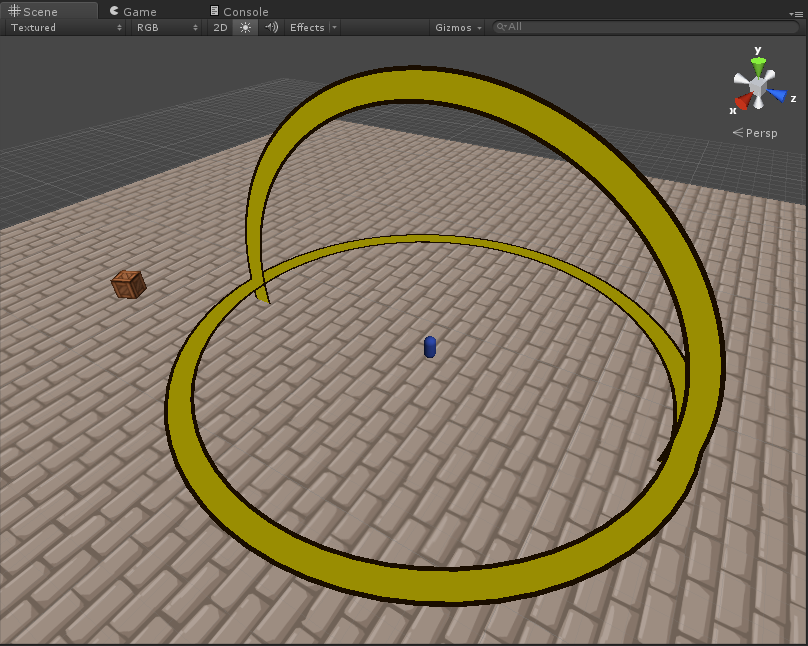Select the wooden crate object

(129, 284)
